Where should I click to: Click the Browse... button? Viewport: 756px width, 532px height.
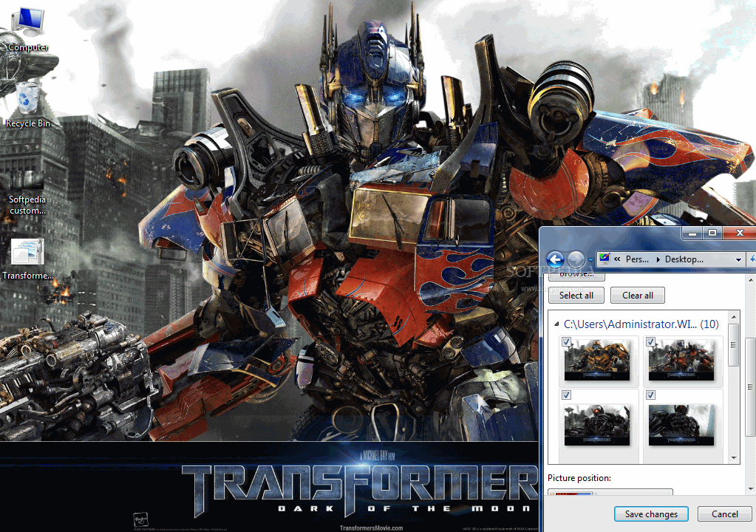[576, 275]
